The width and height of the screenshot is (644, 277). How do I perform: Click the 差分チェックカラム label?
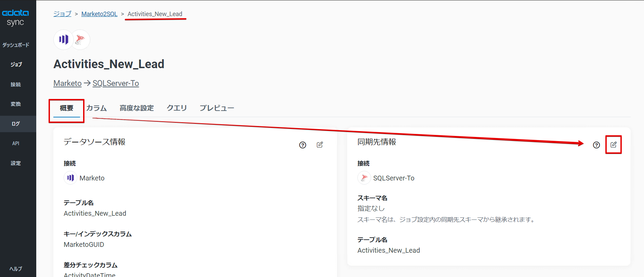(x=91, y=265)
